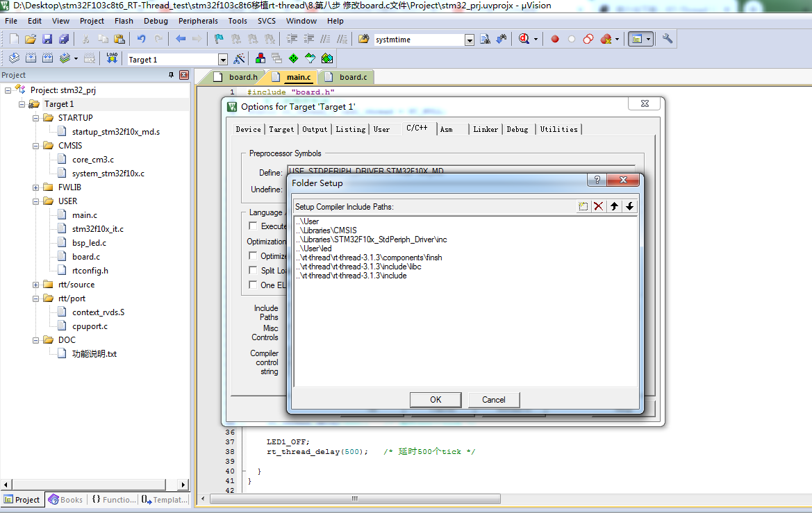Open the Books tab at panel bottom
Image resolution: width=812 pixels, height=513 pixels.
coord(66,500)
